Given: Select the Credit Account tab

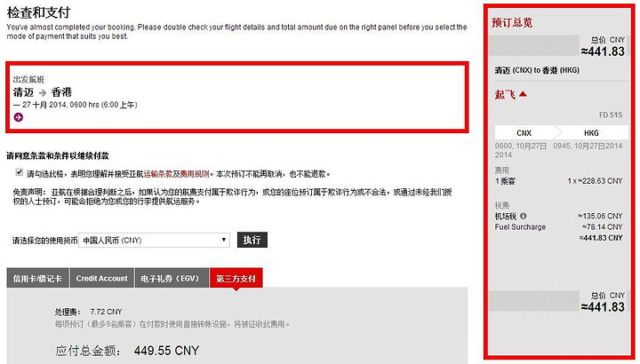Looking at the screenshot, I should click(101, 278).
